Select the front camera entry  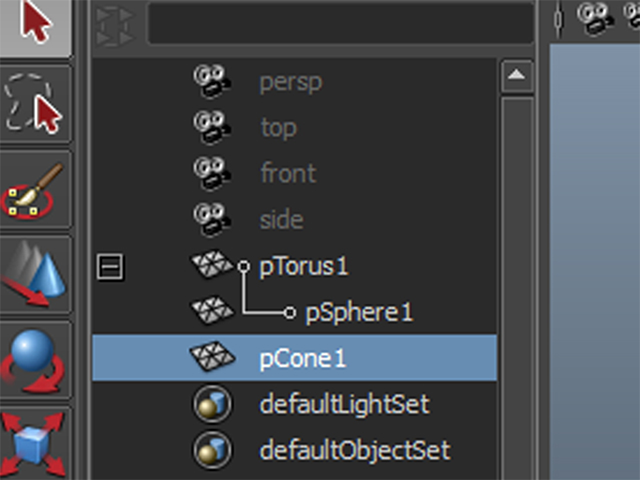[288, 173]
